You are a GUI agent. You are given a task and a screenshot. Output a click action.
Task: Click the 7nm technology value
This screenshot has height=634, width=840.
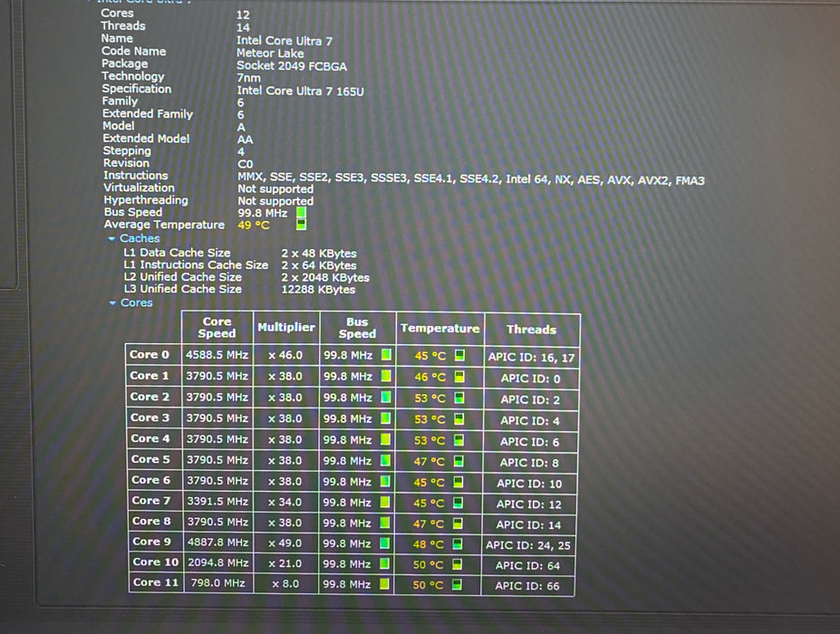[248, 78]
